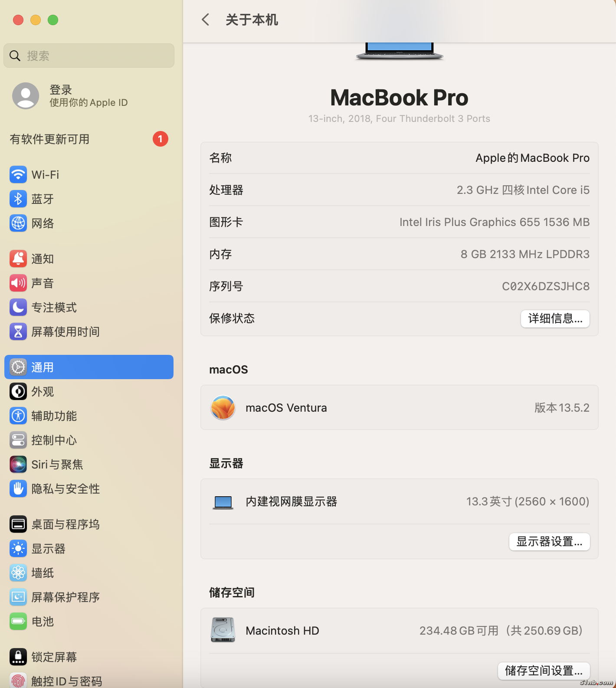Click the Focus (专注模式) moon icon
Viewport: 616px width, 688px height.
coord(18,307)
